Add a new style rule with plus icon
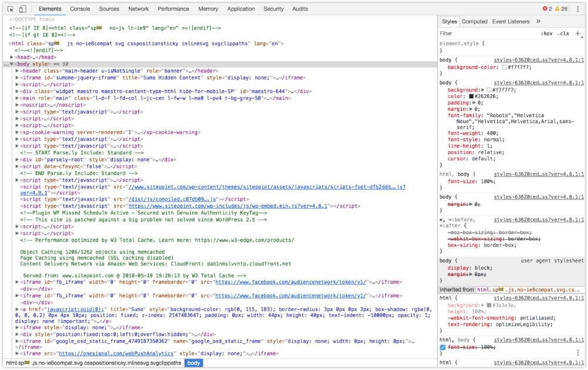Viewport: 588px width, 370px height. tap(578, 34)
